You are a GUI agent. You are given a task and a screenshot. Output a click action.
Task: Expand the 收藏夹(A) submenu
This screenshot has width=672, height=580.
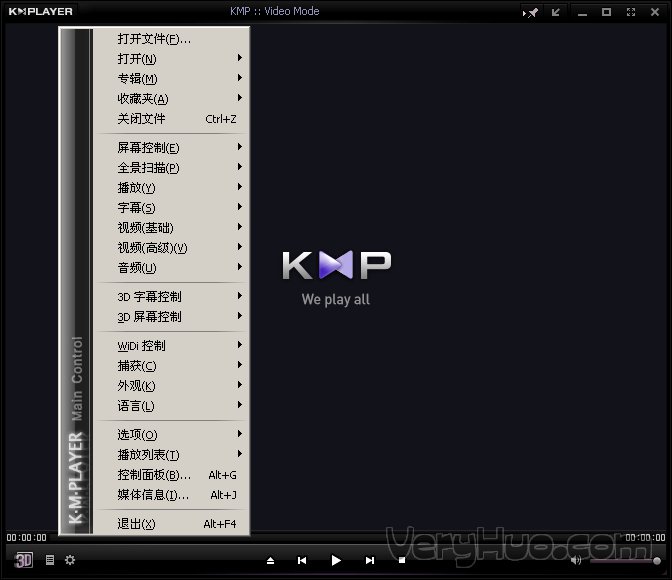171,99
